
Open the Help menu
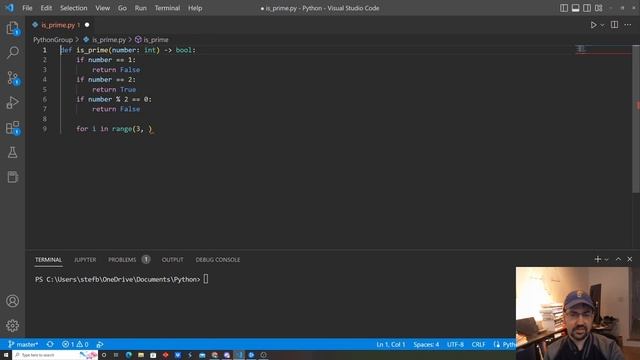195,8
